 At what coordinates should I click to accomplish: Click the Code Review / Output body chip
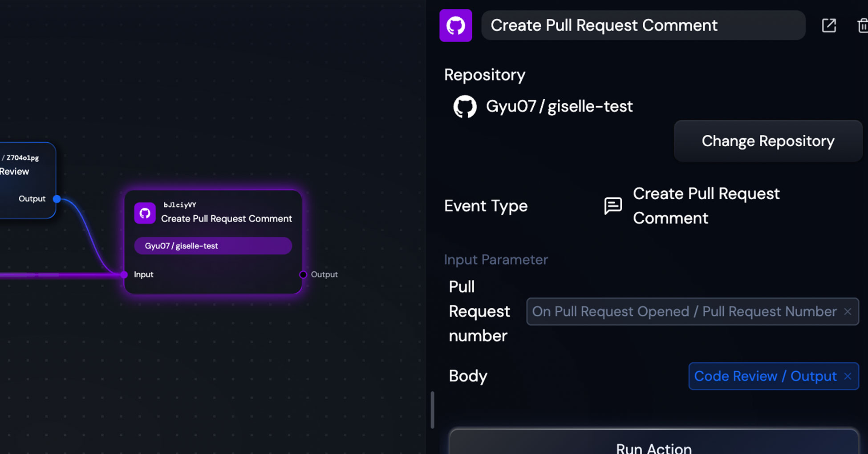pyautogui.click(x=766, y=376)
